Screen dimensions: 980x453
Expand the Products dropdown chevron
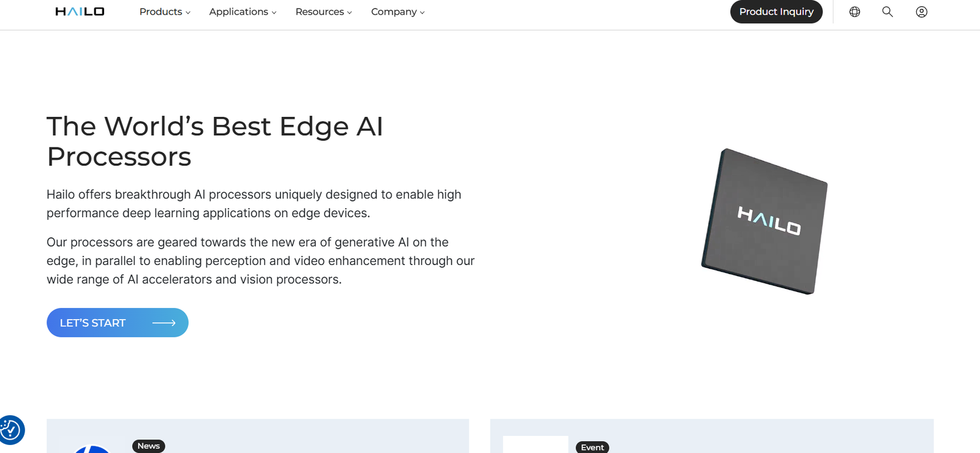pos(188,13)
